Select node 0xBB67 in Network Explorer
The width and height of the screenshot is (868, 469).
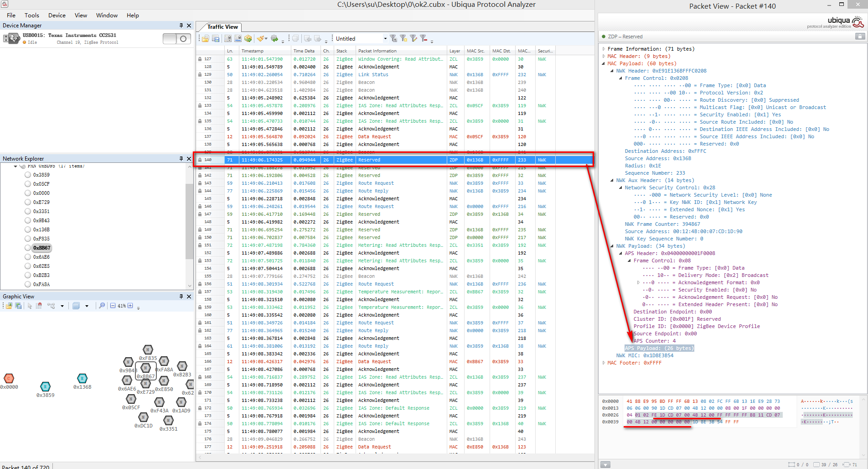coord(42,248)
